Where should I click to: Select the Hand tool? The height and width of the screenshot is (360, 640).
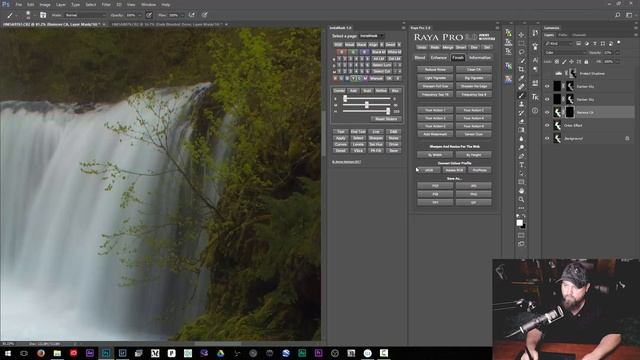pos(521,191)
